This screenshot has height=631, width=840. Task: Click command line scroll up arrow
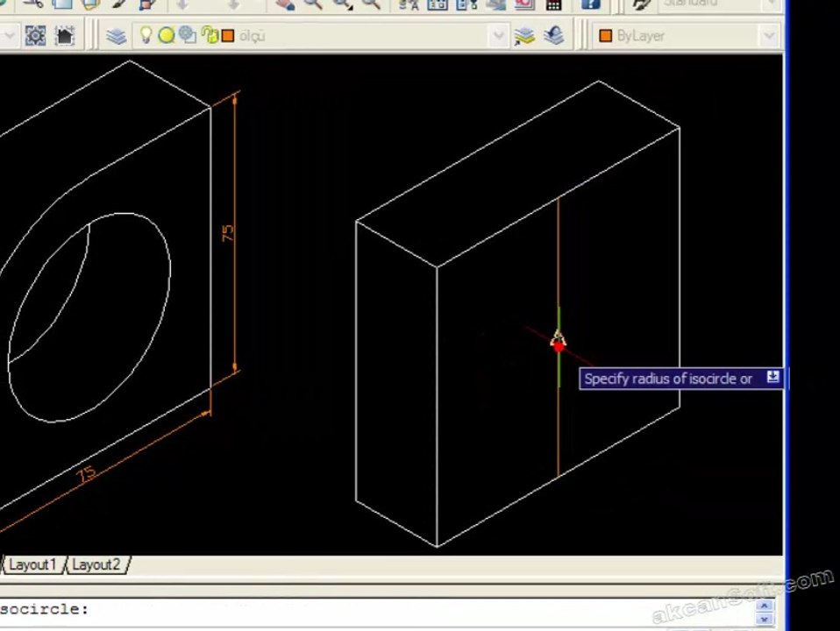(765, 606)
